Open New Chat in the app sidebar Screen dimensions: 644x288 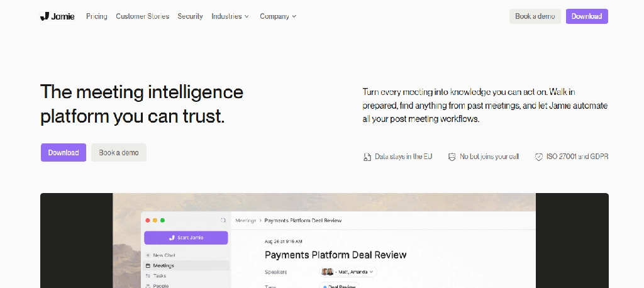tap(164, 255)
